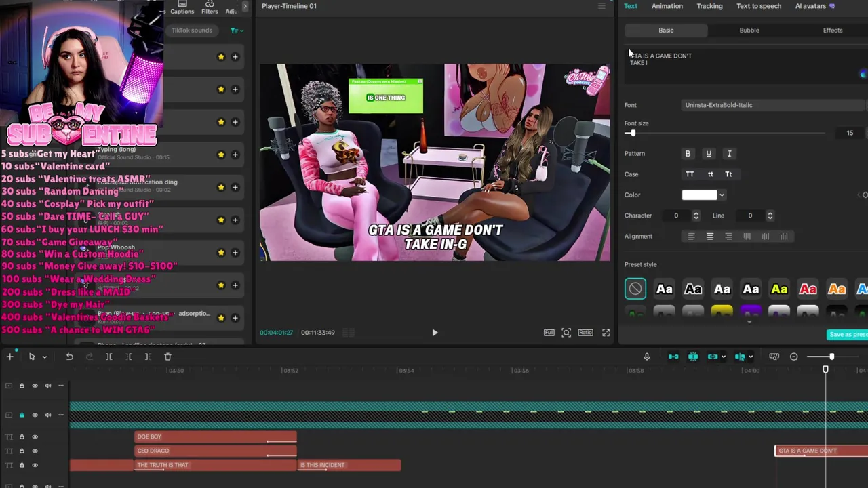Open the Text to speech tab
This screenshot has width=868, height=488.
(x=759, y=6)
